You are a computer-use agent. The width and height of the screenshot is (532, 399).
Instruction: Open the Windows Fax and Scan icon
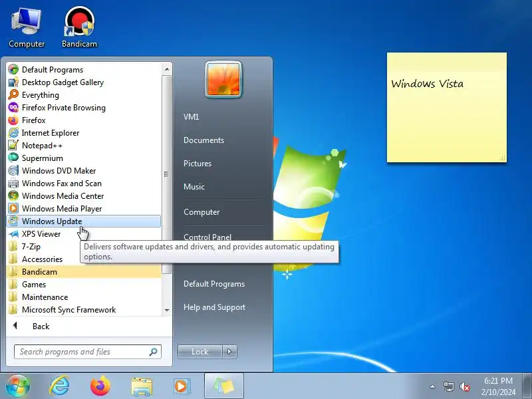13,184
